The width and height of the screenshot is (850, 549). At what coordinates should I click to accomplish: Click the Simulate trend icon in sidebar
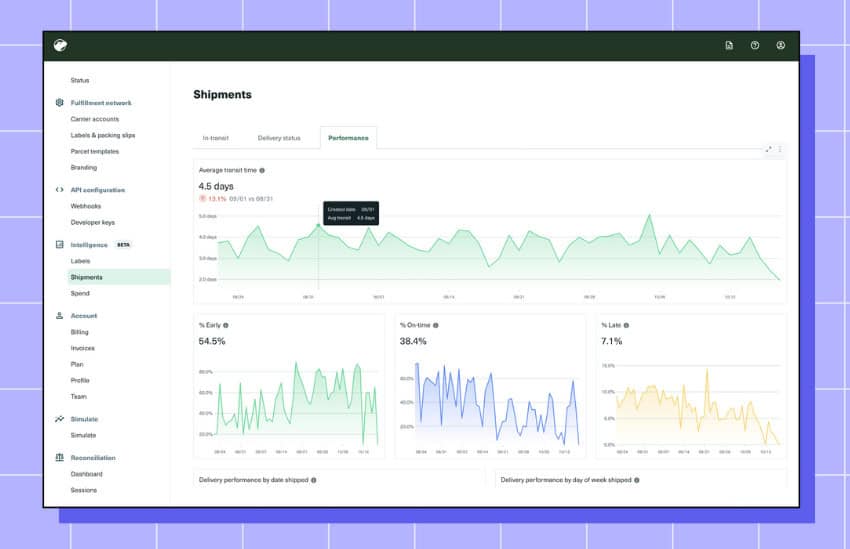click(60, 419)
